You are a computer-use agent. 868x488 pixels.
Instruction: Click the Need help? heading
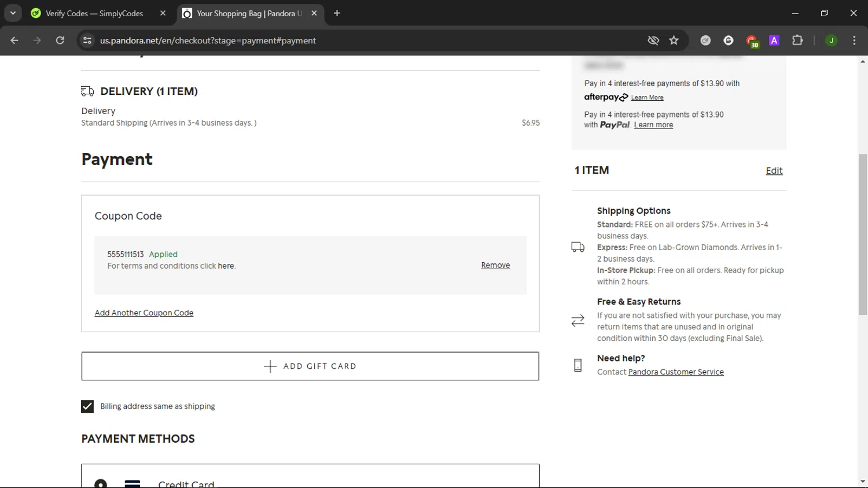(x=621, y=358)
